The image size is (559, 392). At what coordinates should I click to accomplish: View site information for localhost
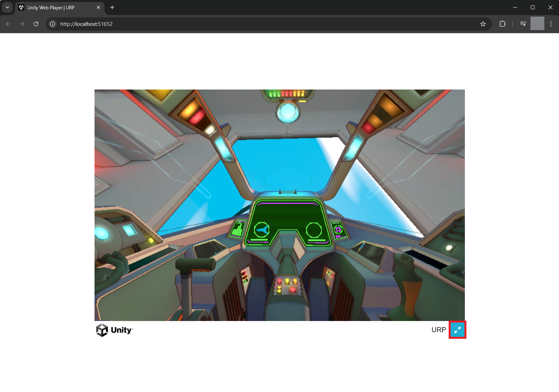click(x=53, y=24)
